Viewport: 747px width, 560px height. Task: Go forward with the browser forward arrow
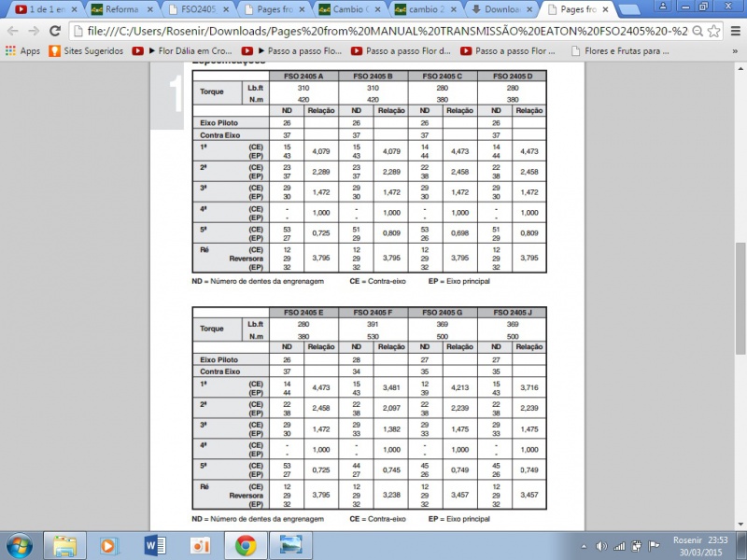[34, 32]
